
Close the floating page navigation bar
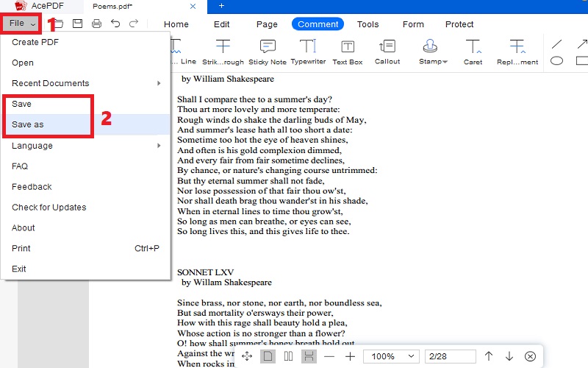(x=530, y=356)
